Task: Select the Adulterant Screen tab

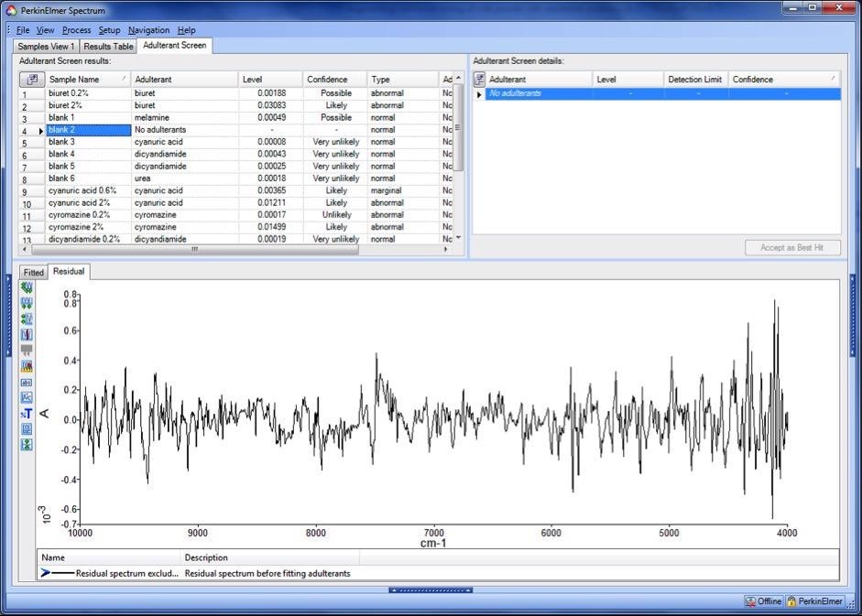Action: pyautogui.click(x=175, y=46)
